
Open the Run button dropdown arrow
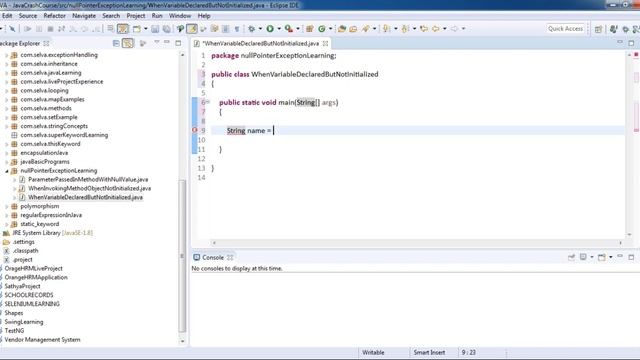279,29
